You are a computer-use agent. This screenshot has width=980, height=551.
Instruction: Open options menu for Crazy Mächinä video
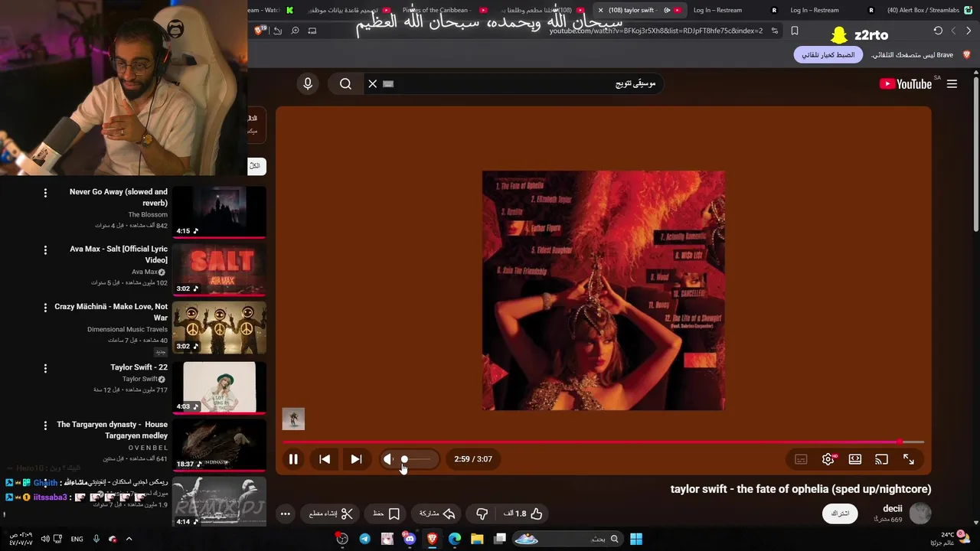pyautogui.click(x=45, y=308)
